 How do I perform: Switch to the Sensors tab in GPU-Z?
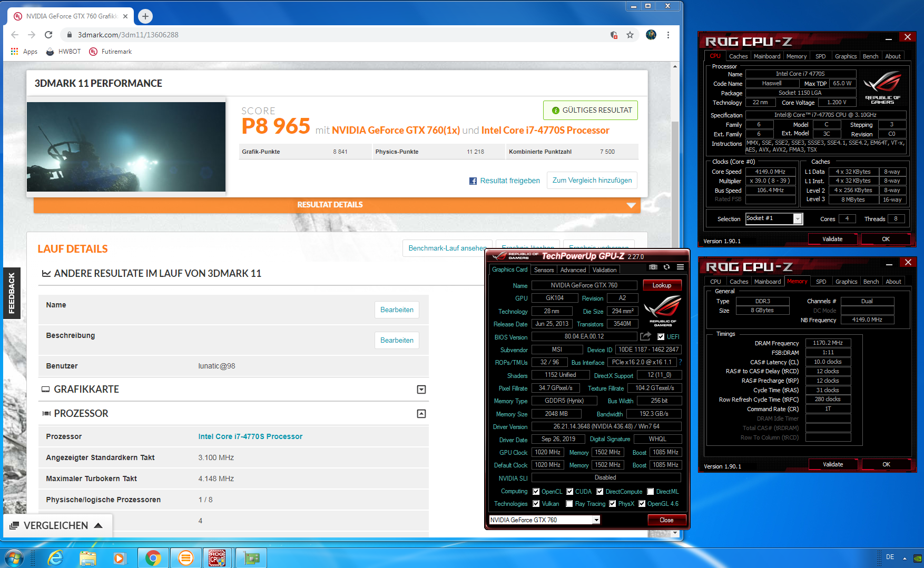tap(544, 270)
